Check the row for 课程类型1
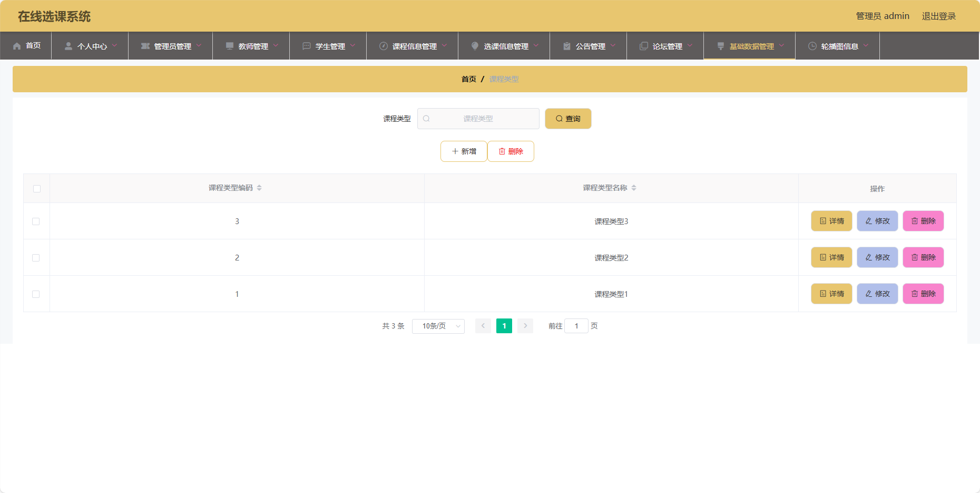 36,294
